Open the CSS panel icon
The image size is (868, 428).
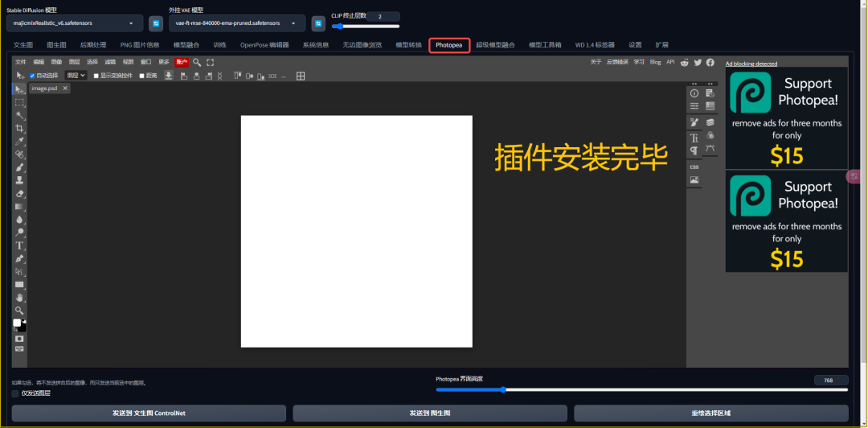coord(694,167)
